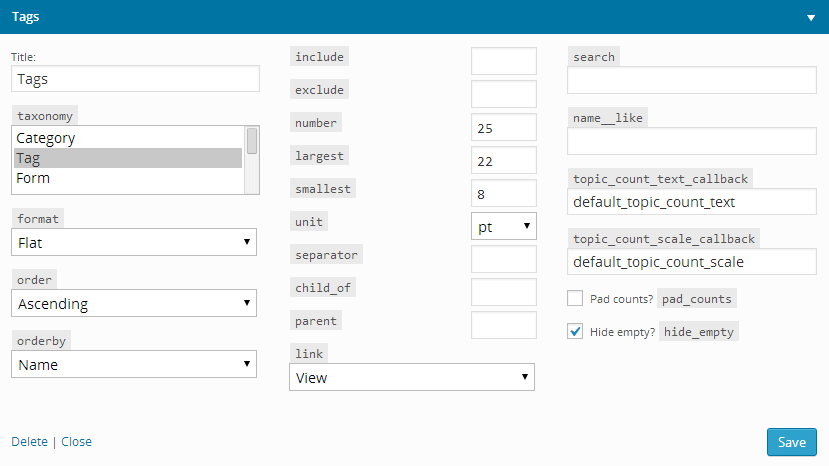Screen dimensions: 829x466
Task: Click the empty exclude input field
Action: pos(504,94)
